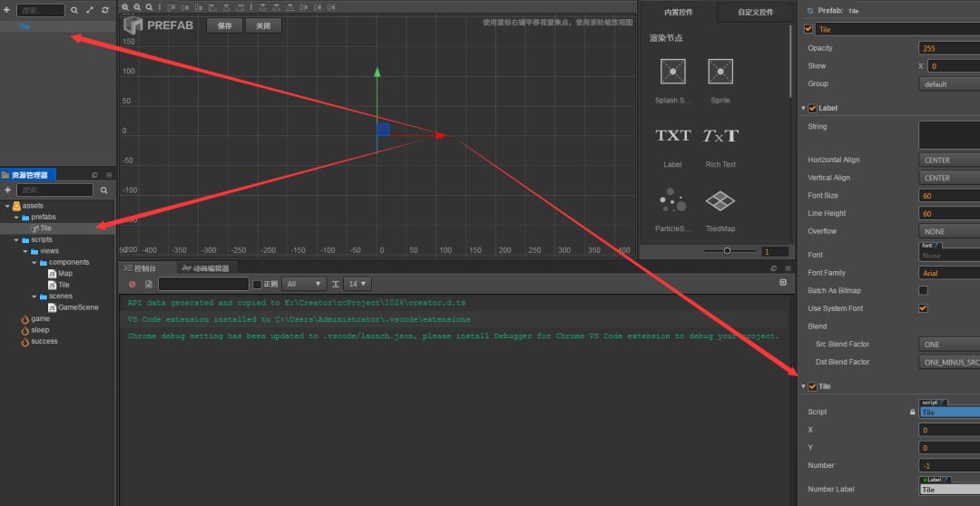Open the console log file
The width and height of the screenshot is (980, 506).
click(149, 284)
